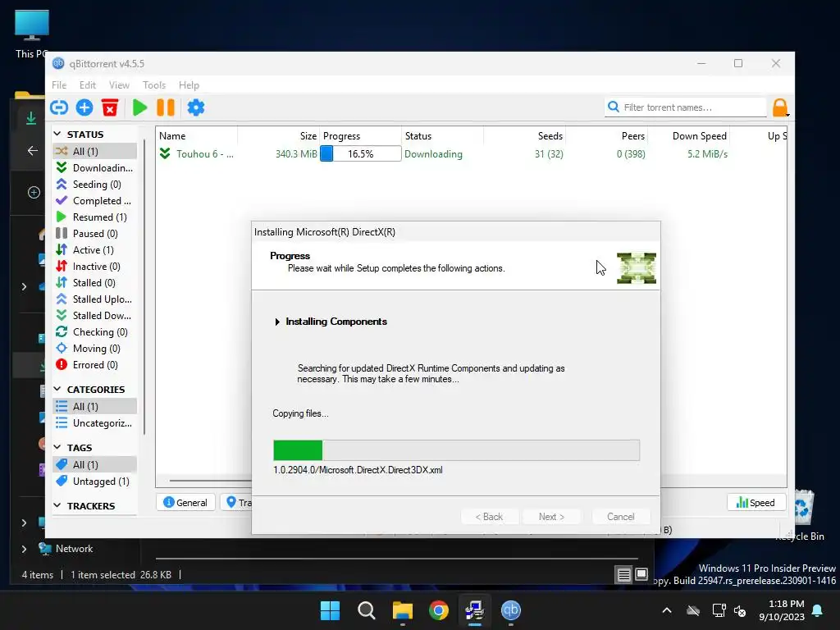Click Next in DirectX installer
This screenshot has height=630, width=840.
[x=551, y=517]
